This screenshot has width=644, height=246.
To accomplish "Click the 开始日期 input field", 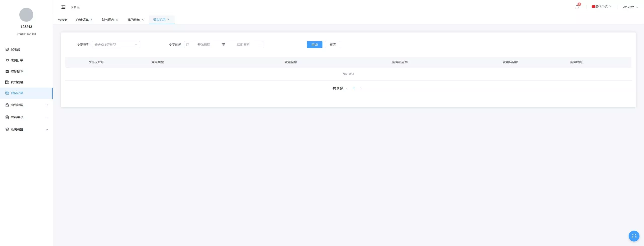I will click(204, 45).
